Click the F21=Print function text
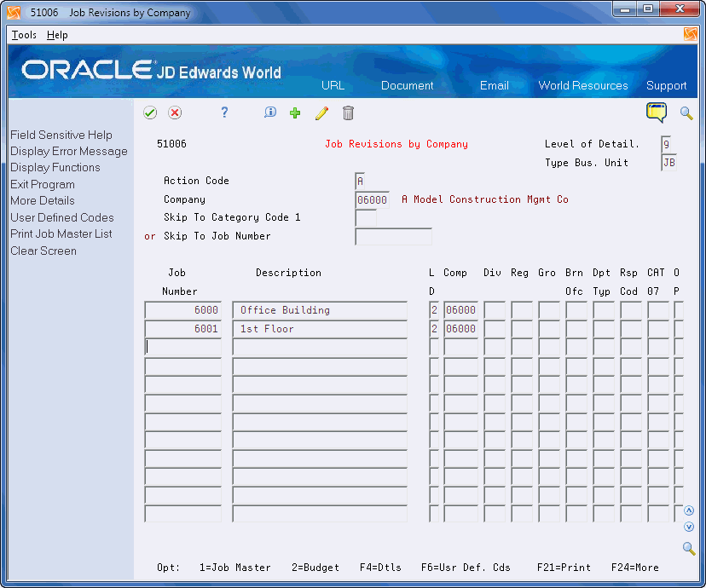 564,568
